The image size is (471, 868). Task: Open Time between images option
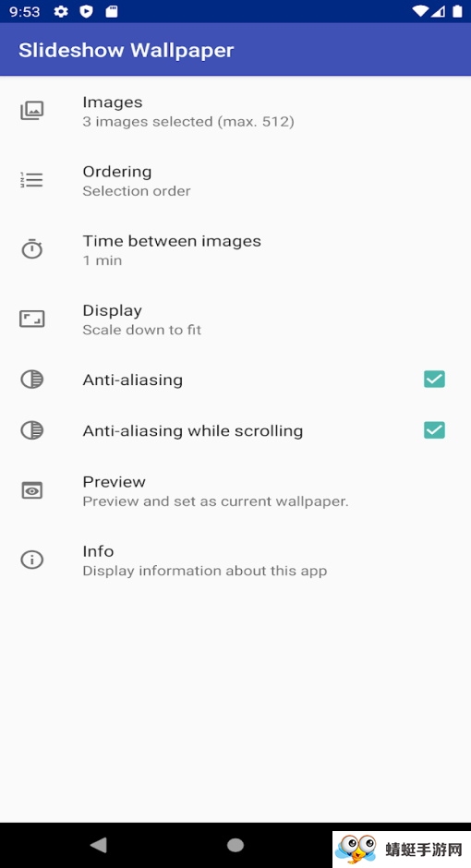point(235,249)
